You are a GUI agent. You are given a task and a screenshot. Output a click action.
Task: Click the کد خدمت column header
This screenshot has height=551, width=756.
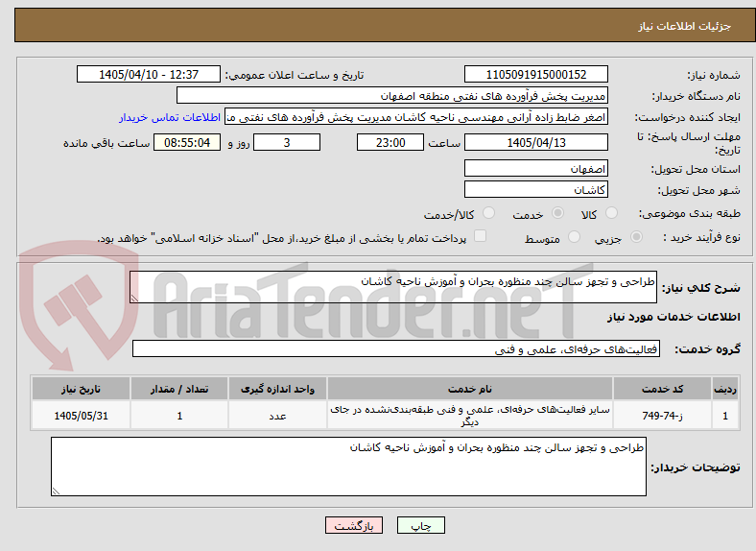click(663, 389)
